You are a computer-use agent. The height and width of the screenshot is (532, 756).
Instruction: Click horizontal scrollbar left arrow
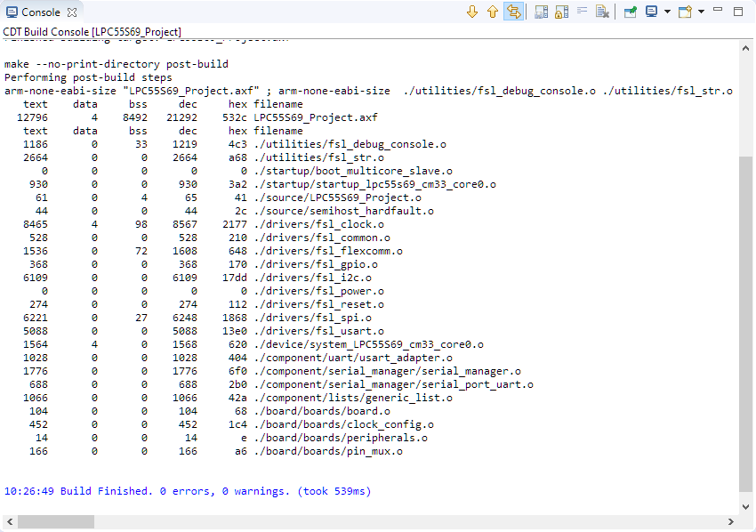pos(9,522)
